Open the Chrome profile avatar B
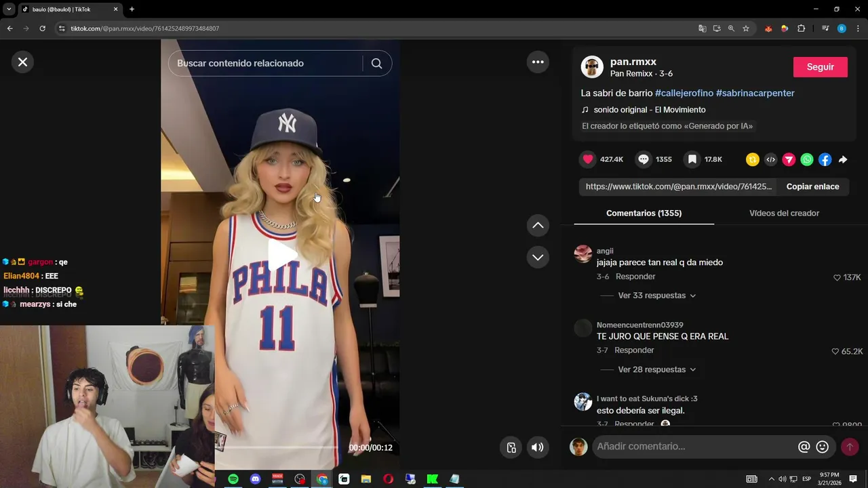 pyautogui.click(x=842, y=28)
